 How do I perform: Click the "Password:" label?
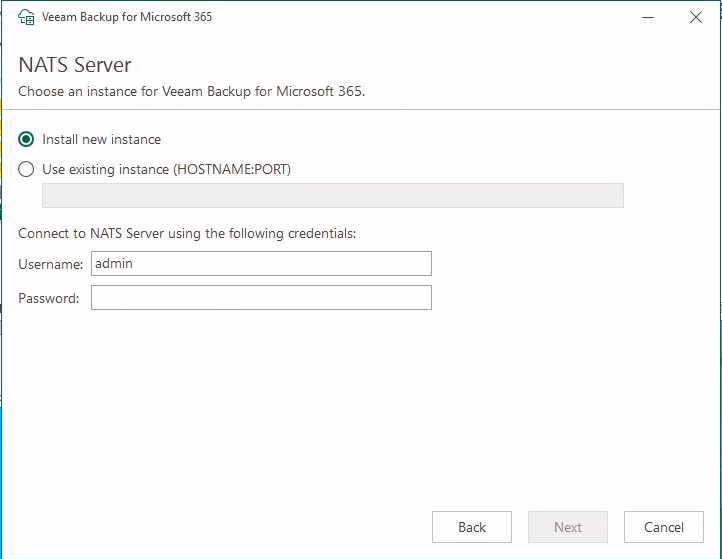49,298
